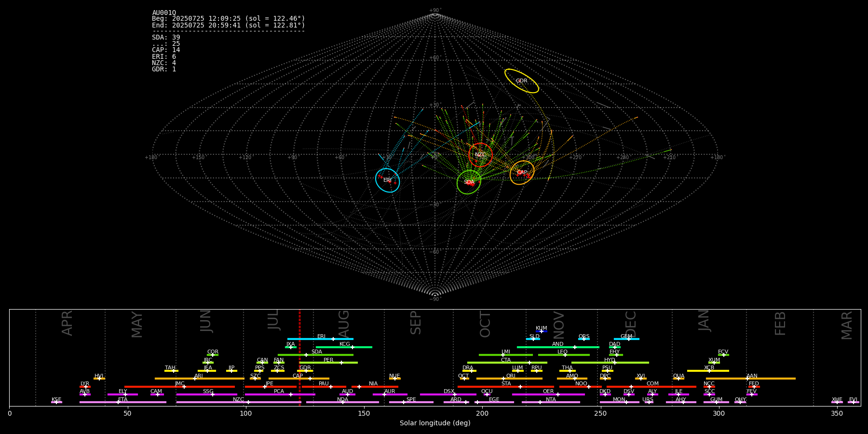Click the 'GDR: 1' count in legend
The width and height of the screenshot is (868, 434).
point(164,69)
